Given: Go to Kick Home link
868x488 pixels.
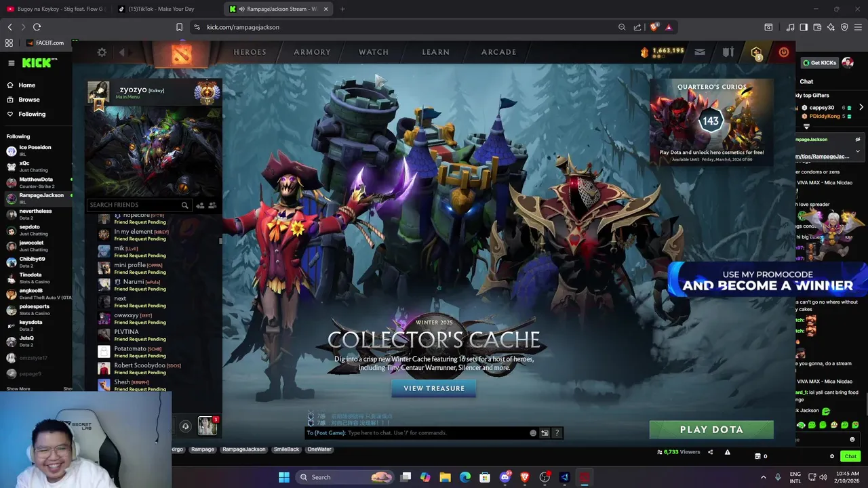Looking at the screenshot, I should pyautogui.click(x=27, y=85).
